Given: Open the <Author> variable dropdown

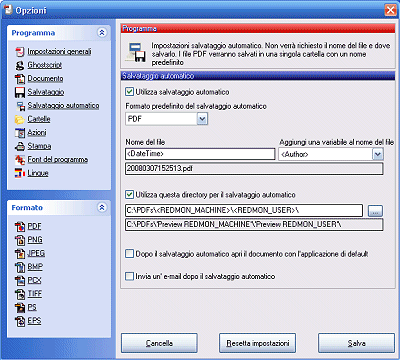Looking at the screenshot, I should 377,154.
